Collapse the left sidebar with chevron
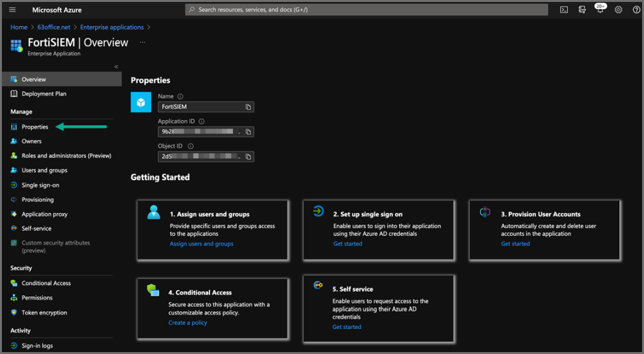Viewport: 644px width, 354px height. [x=116, y=66]
